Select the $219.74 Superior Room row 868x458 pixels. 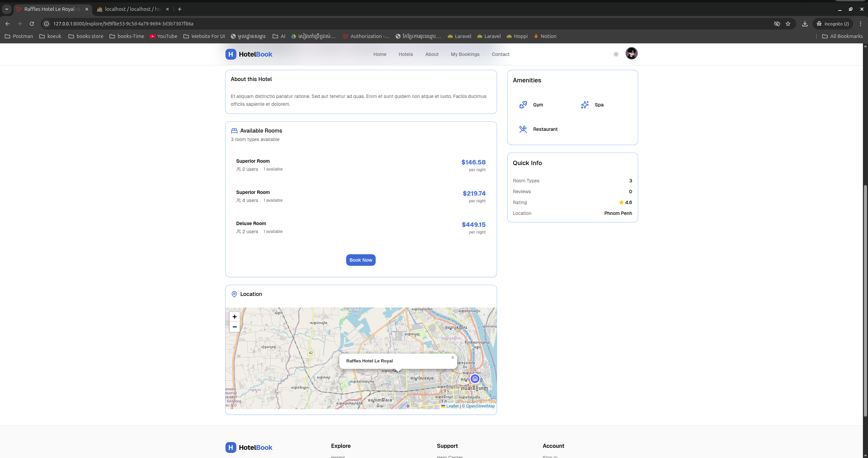[361, 196]
